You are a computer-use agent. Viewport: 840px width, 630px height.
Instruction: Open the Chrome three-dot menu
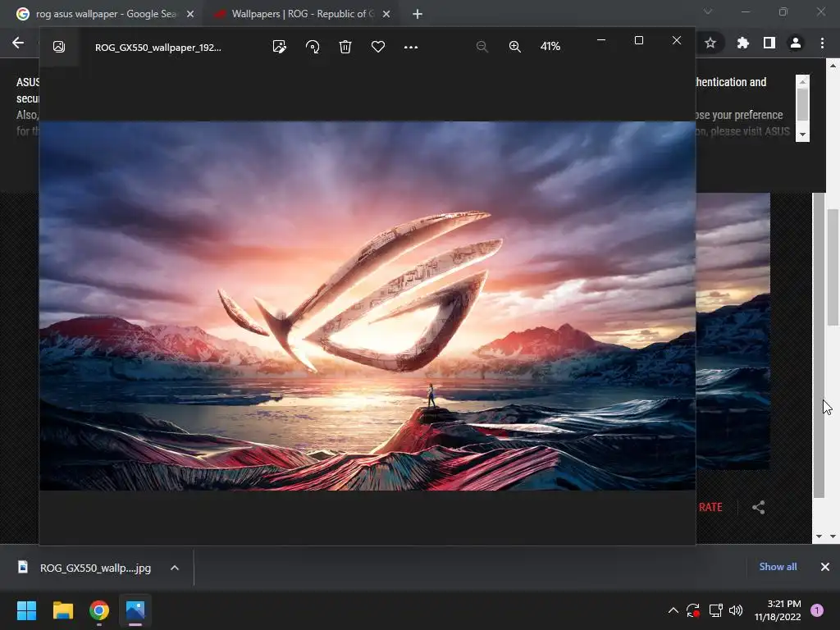coord(822,43)
